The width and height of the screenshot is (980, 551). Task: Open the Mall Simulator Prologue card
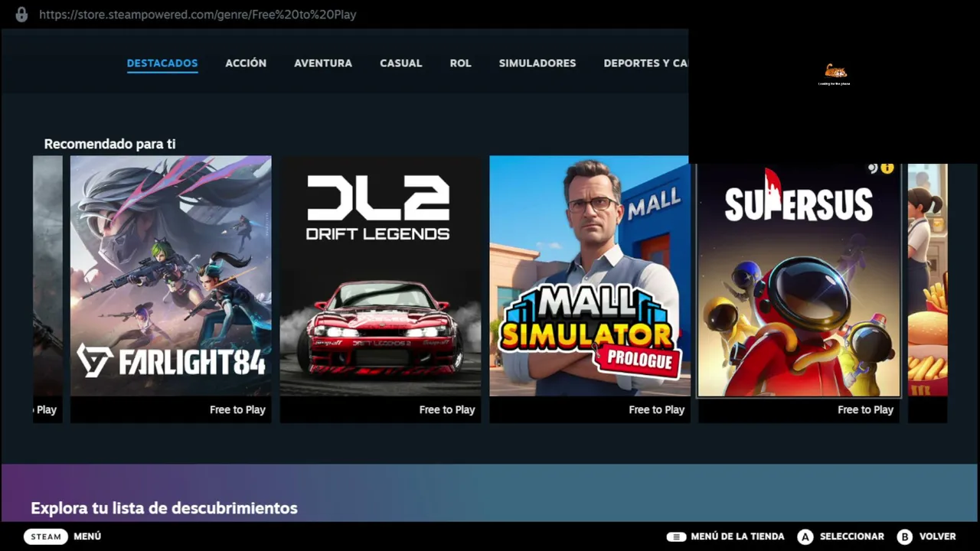[590, 289]
